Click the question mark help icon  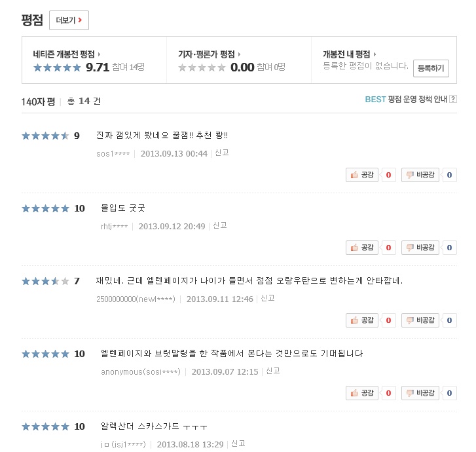[453, 100]
